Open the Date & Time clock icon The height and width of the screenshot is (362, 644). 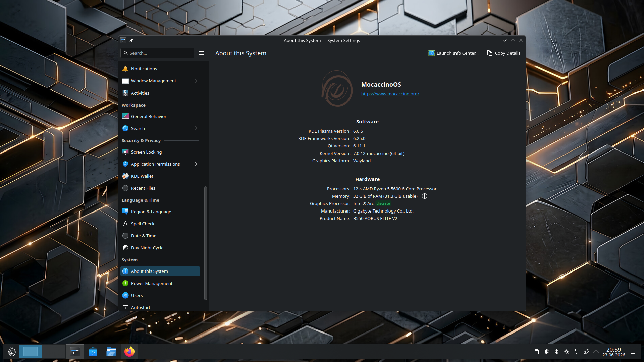pos(125,236)
